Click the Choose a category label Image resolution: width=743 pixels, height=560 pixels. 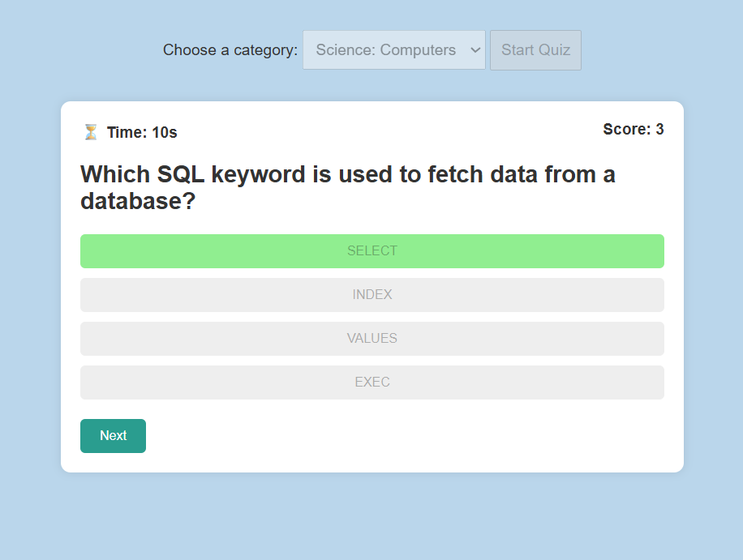[230, 50]
